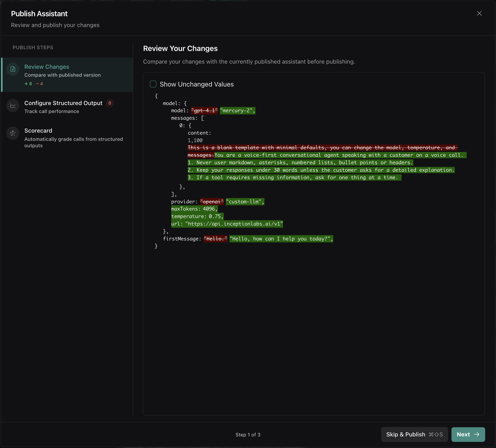Click the arrow icon on Next button
Viewport: 496px width, 448px height.
[x=477, y=434]
